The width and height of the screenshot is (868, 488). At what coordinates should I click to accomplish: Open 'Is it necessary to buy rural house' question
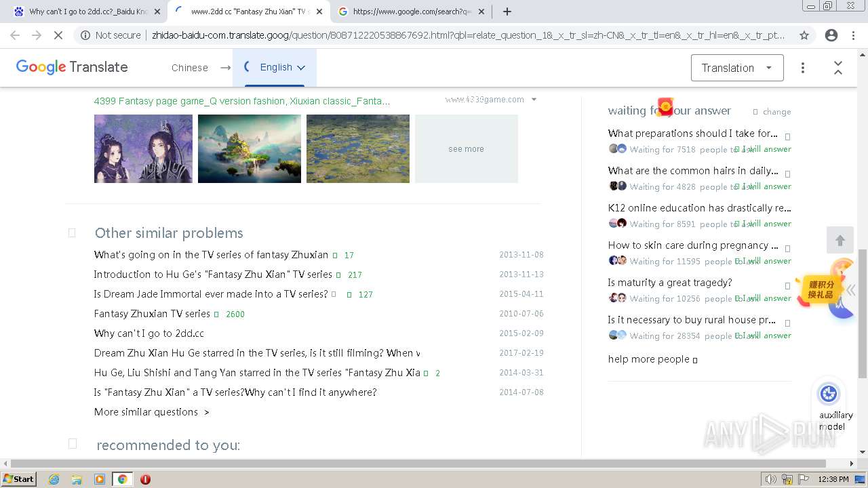tap(692, 320)
